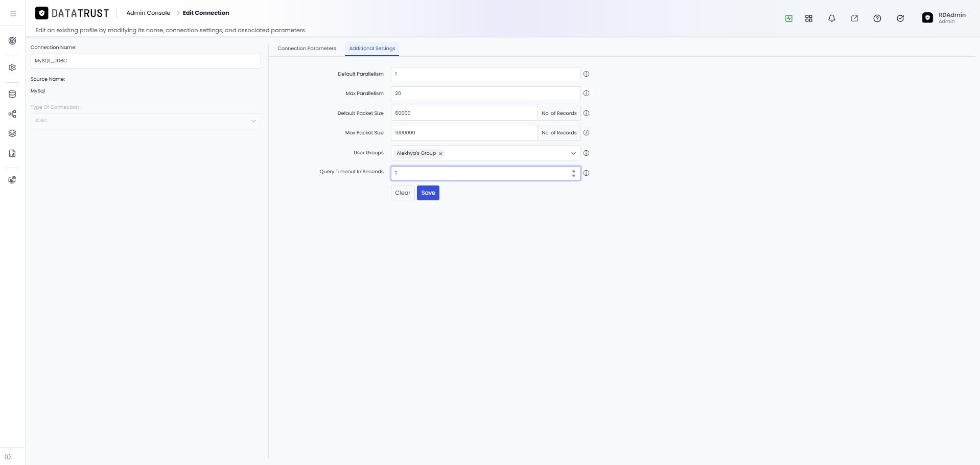The height and width of the screenshot is (465, 980).
Task: Click the external link share icon
Action: (x=854, y=18)
